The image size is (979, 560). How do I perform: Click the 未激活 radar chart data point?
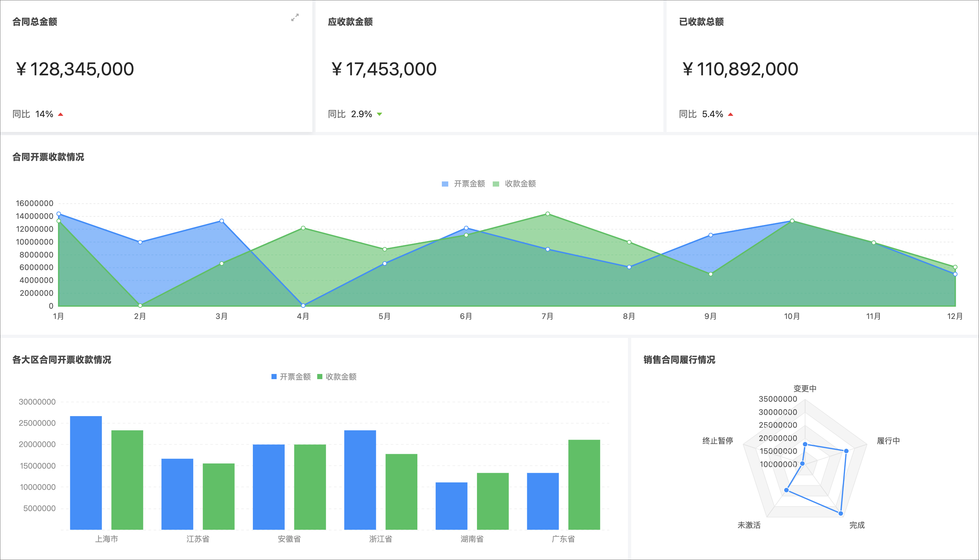tap(786, 490)
